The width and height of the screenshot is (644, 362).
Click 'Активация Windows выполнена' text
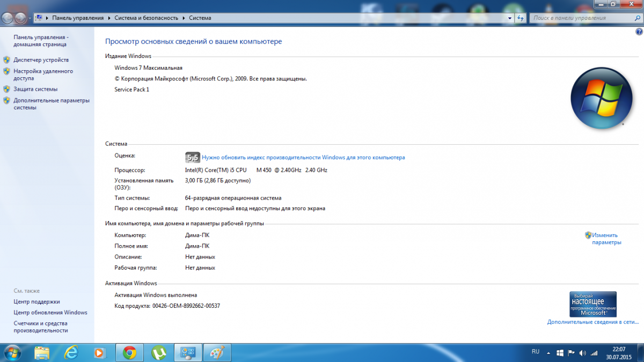156,295
